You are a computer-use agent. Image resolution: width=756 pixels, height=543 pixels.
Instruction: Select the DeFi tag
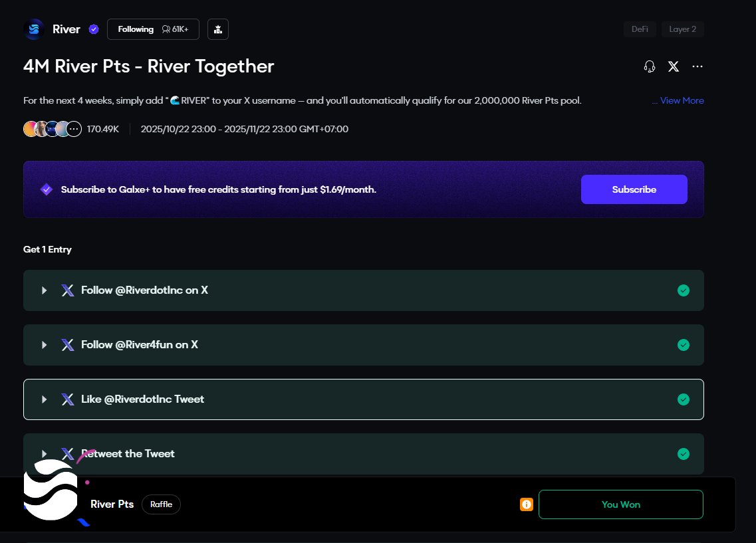click(x=640, y=29)
